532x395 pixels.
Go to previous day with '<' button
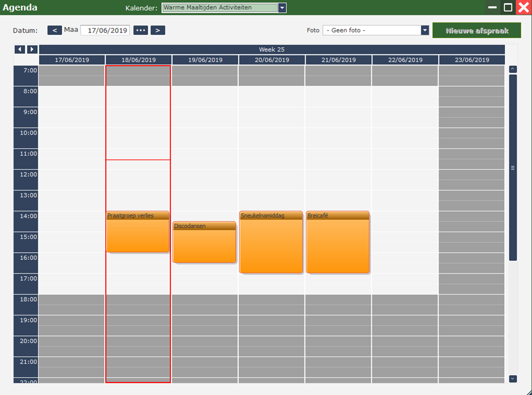point(54,30)
